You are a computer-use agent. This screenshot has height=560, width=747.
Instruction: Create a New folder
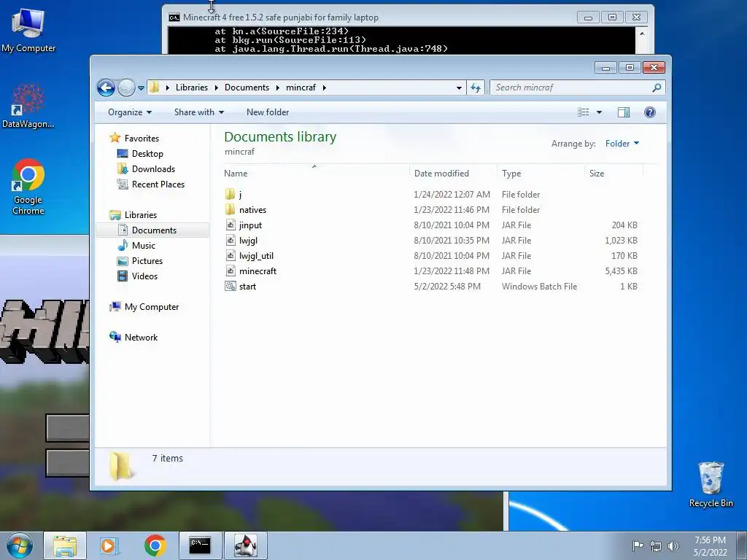(x=268, y=112)
